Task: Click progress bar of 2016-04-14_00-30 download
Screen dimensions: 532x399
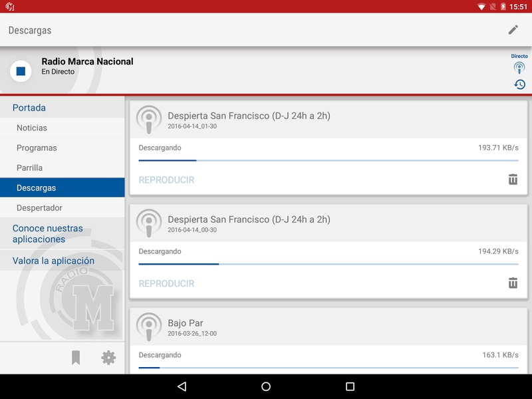Action: click(x=329, y=264)
